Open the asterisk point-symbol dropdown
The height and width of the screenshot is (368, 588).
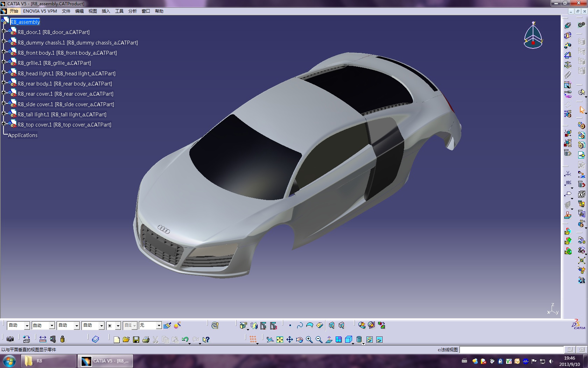[118, 326]
